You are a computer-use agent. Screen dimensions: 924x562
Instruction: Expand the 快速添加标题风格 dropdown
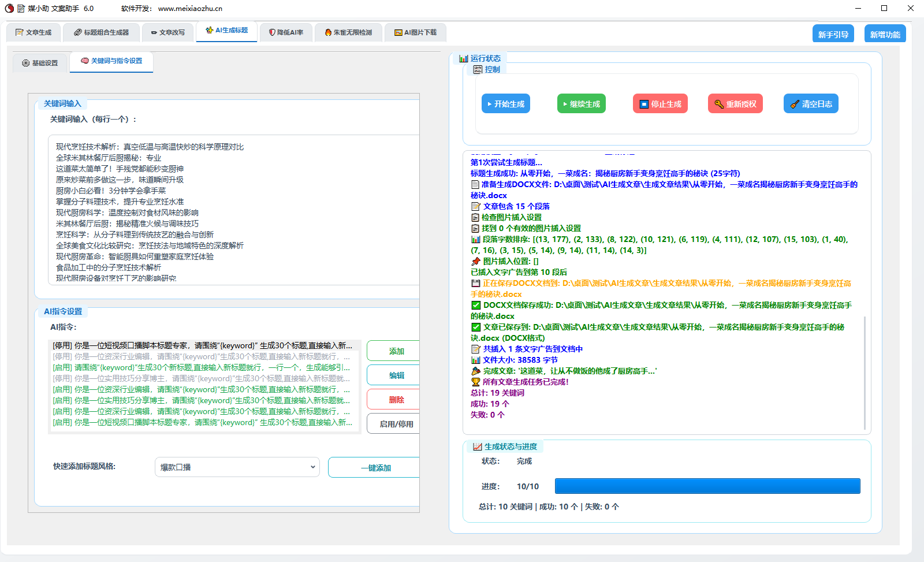point(237,467)
